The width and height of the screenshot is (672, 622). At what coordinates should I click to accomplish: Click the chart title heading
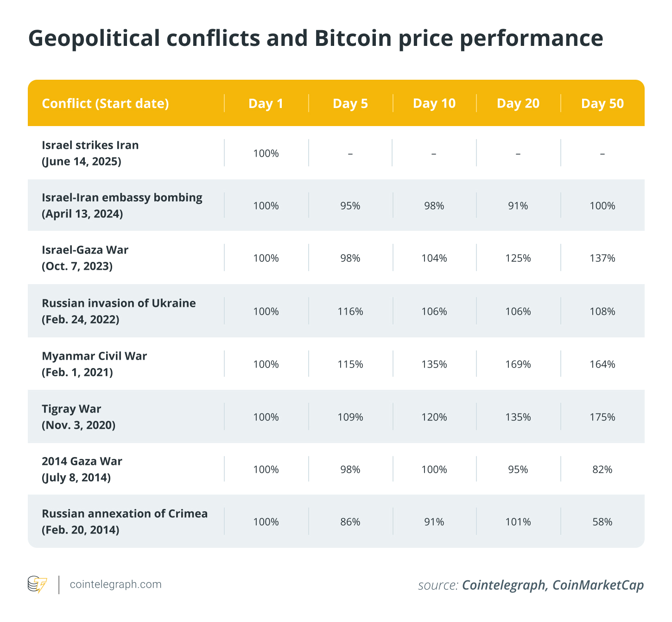316,38
